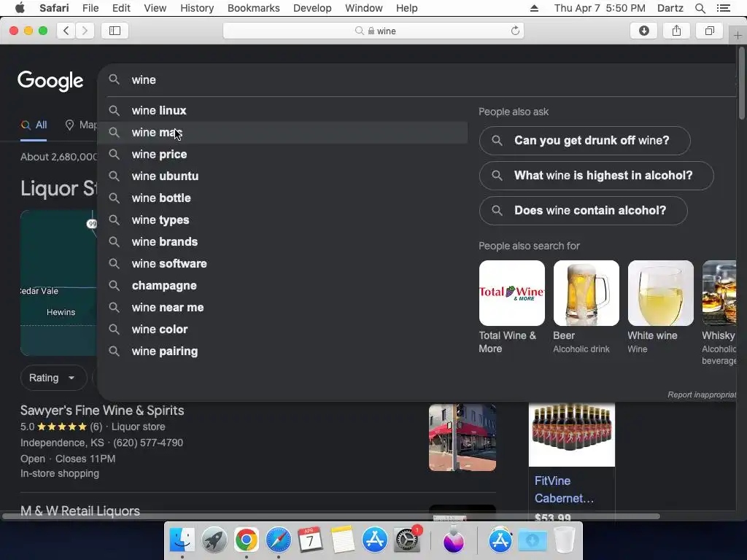Image resolution: width=747 pixels, height=560 pixels.
Task: Select the 'champagne' suggestion
Action: (x=282, y=286)
